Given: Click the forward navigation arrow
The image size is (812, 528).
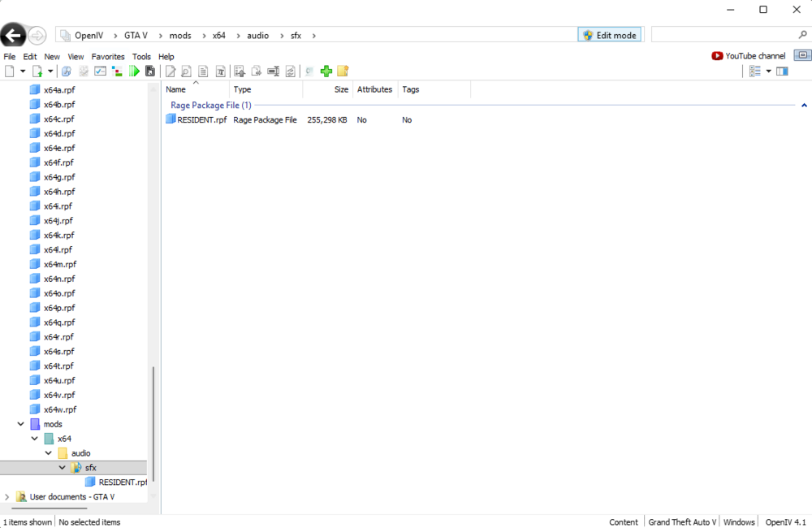Looking at the screenshot, I should (37, 35).
